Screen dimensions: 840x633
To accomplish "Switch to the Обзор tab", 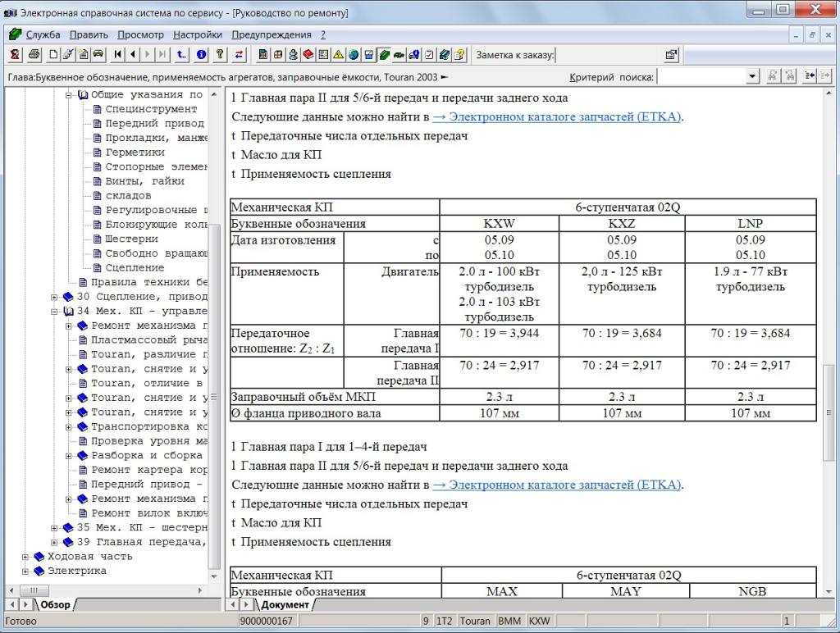I will click(55, 604).
